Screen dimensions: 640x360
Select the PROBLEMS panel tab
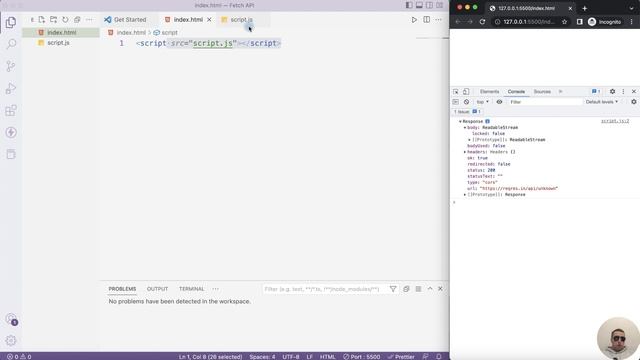click(x=122, y=289)
